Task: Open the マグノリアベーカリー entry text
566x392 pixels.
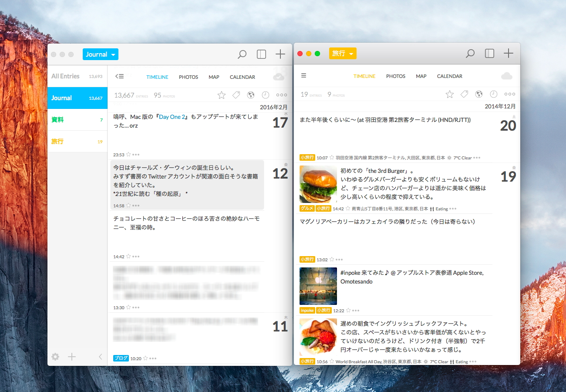Action: pos(387,222)
